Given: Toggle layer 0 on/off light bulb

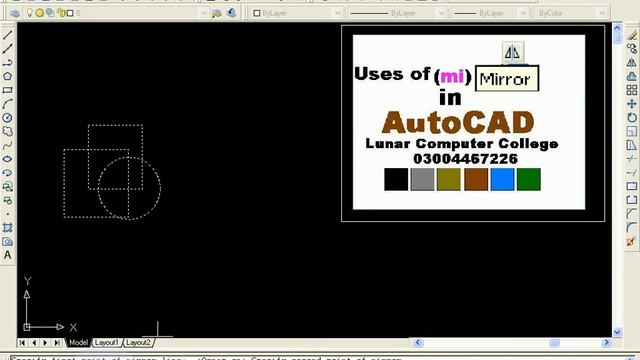Looking at the screenshot, I should [x=29, y=13].
